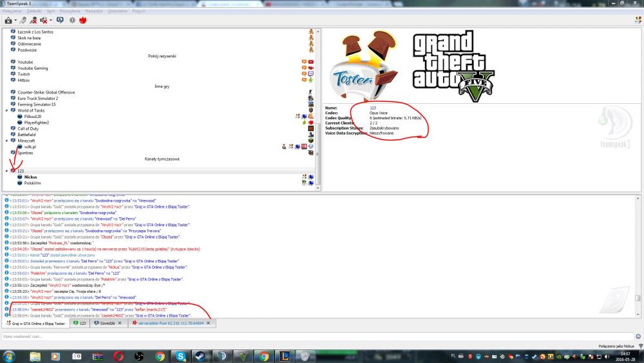Viewport: 644px width, 363px height.
Task: Close the serveradmin chat tab
Action: click(x=208, y=323)
